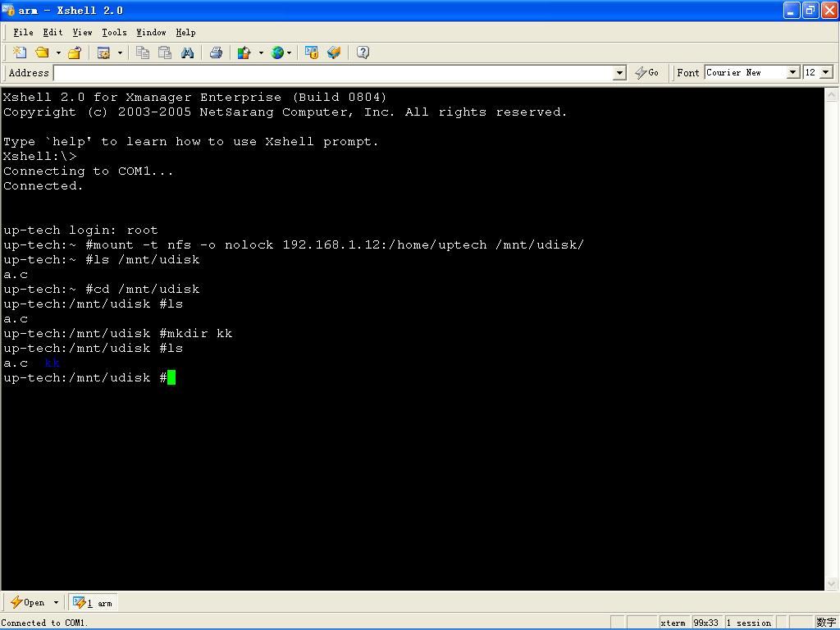840x630 pixels.
Task: Click the Copyright NetSarang line in terminal
Action: tap(285, 112)
